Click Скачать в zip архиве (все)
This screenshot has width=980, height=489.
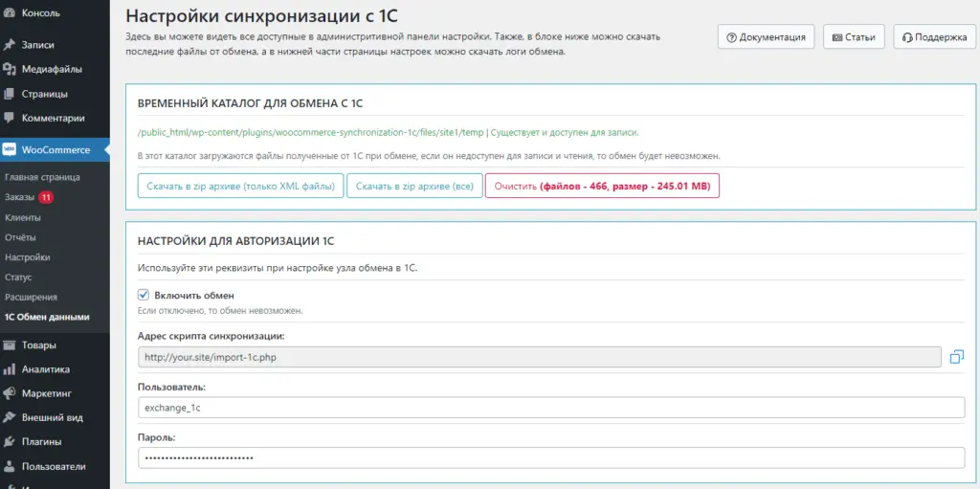coord(414,186)
